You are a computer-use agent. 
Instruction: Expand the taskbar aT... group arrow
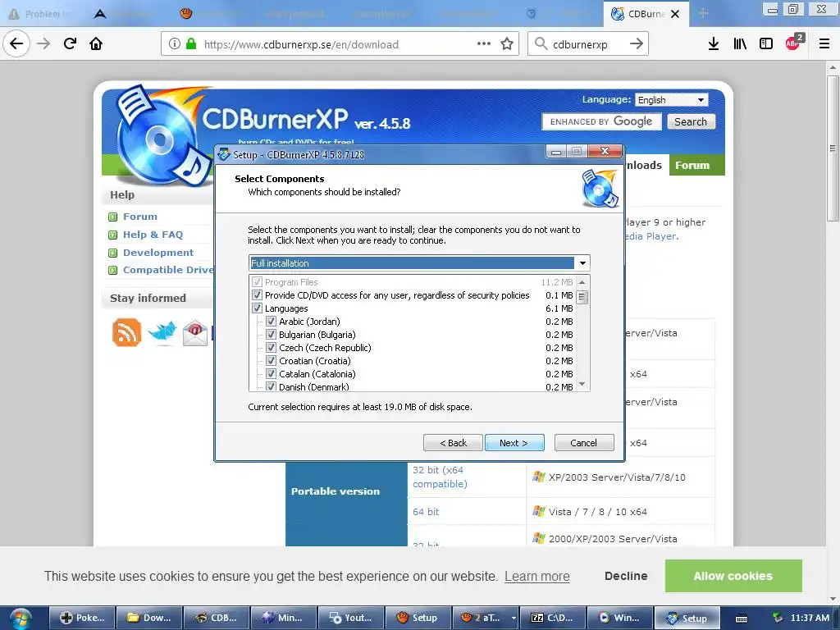point(514,618)
